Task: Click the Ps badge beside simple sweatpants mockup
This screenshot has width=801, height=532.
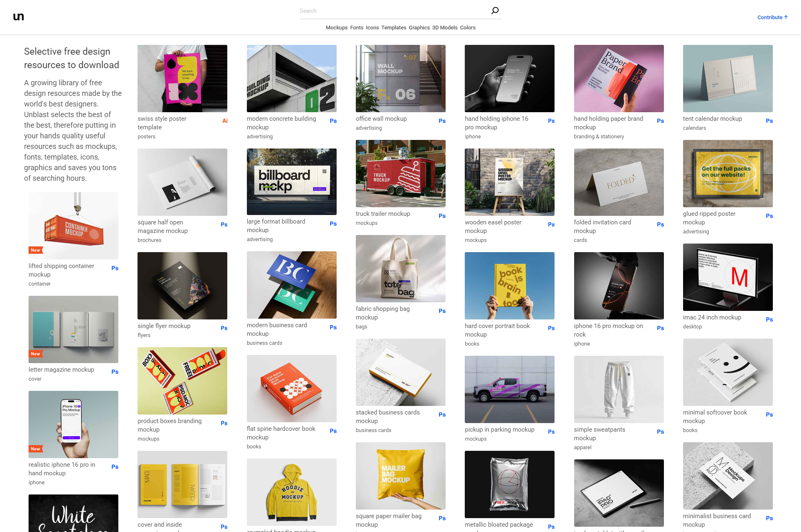Action: click(660, 432)
